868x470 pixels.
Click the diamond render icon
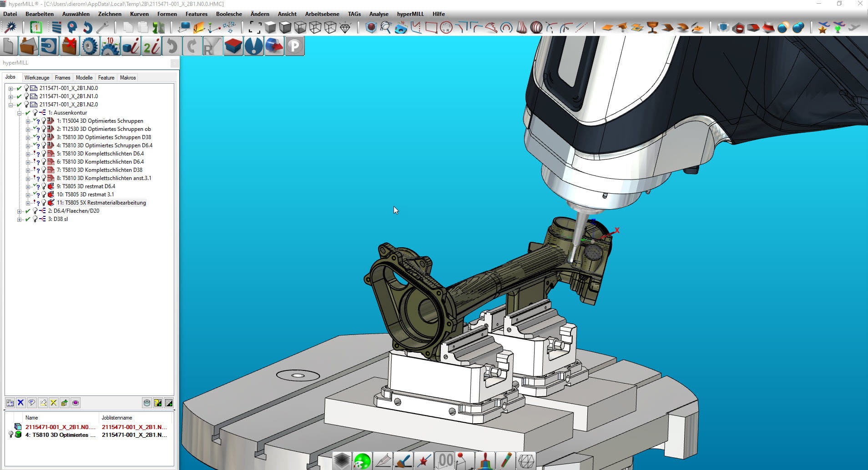[345, 28]
